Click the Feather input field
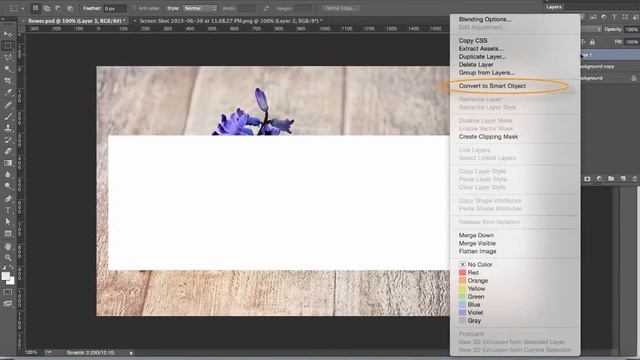The width and height of the screenshot is (640, 360). click(115, 8)
